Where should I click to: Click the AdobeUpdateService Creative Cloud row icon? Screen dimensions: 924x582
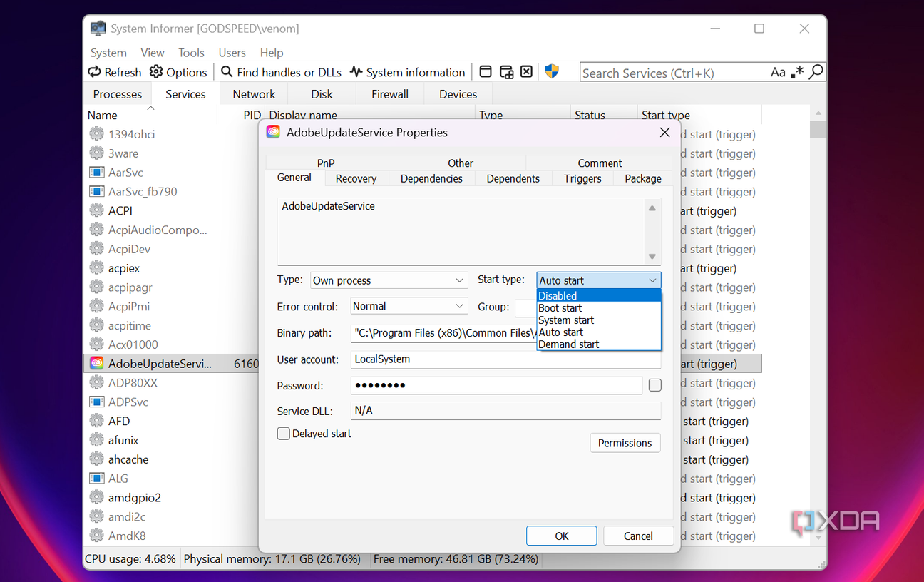click(96, 364)
